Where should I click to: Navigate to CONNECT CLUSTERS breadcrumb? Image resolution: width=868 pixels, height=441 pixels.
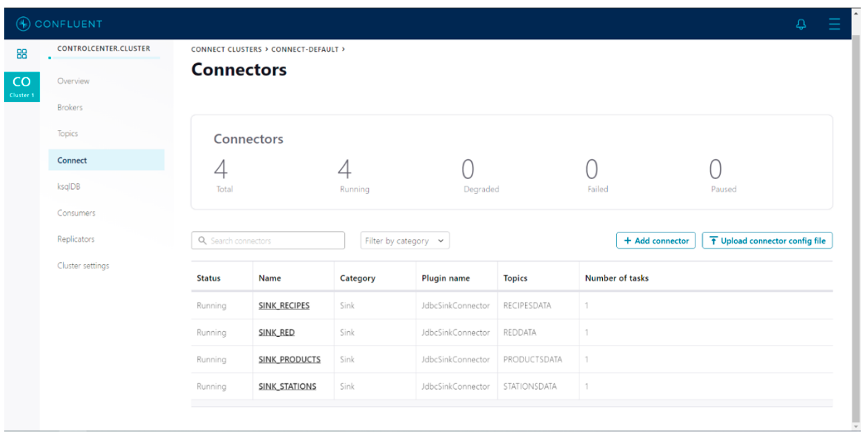[x=226, y=50]
